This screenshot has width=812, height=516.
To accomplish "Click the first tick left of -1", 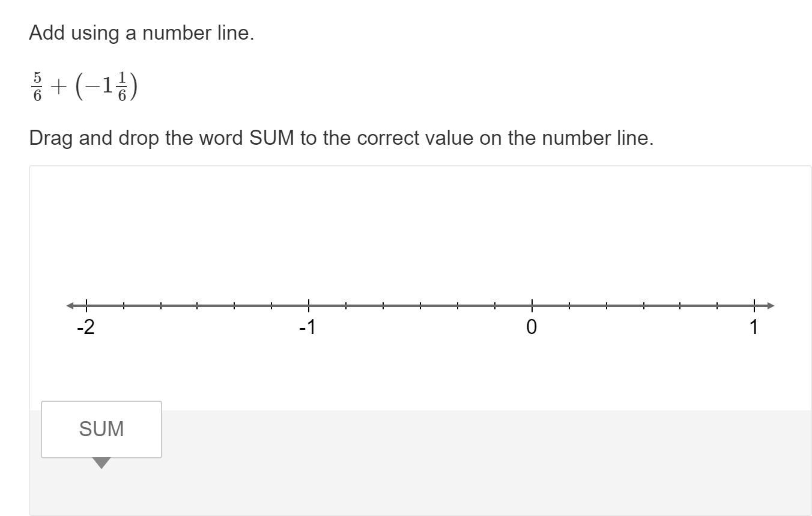I will 271,306.
